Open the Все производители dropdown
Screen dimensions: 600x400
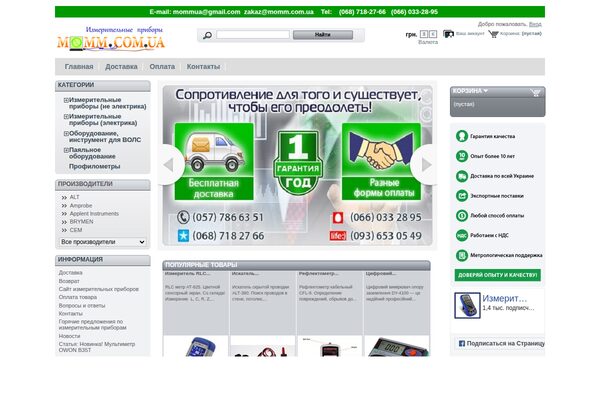pyautogui.click(x=103, y=242)
